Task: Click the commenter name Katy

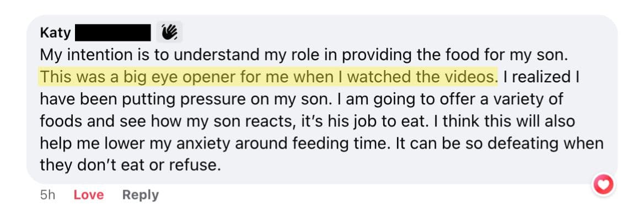Action: point(55,33)
